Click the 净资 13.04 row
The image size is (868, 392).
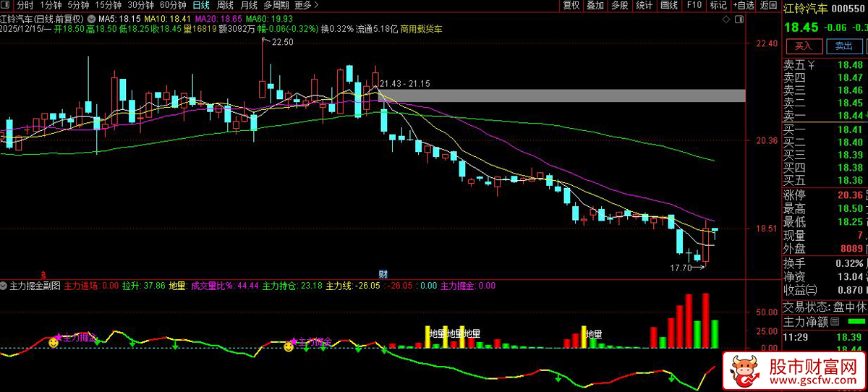pyautogui.click(x=825, y=276)
